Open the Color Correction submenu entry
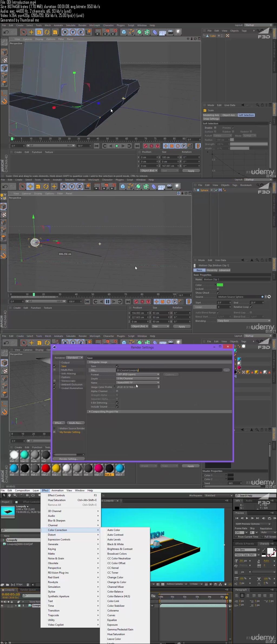 pos(70,530)
